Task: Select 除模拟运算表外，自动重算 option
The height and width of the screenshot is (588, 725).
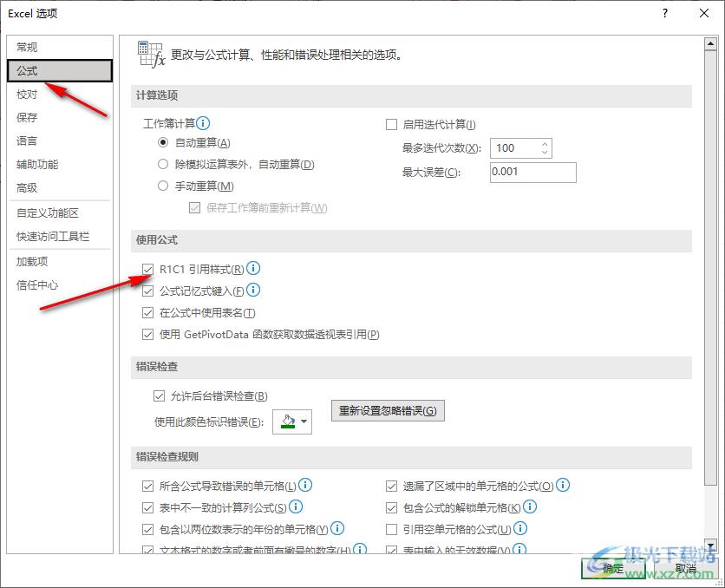Action: pos(163,164)
